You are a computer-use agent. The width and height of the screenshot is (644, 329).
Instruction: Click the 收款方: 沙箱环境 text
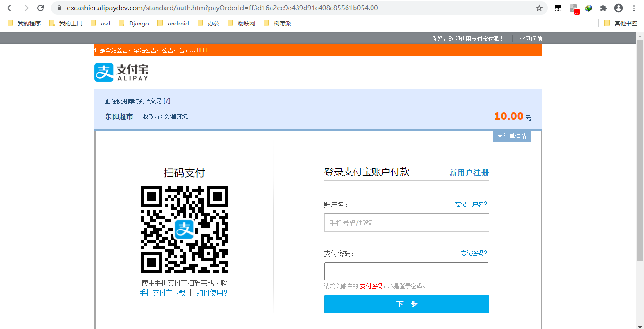pos(165,116)
